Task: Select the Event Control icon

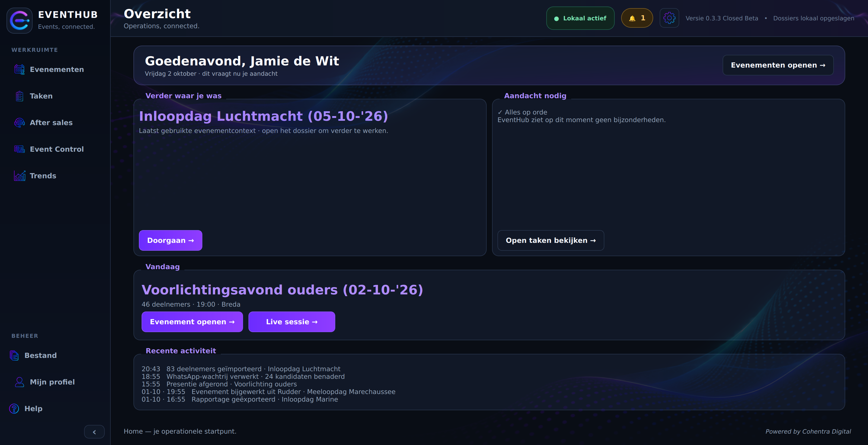Action: [20, 149]
